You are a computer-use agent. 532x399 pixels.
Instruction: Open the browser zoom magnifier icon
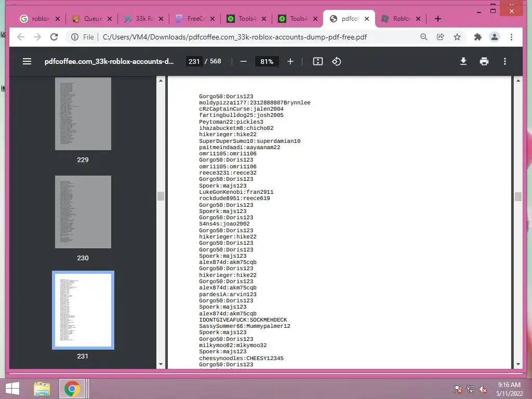[x=423, y=37]
